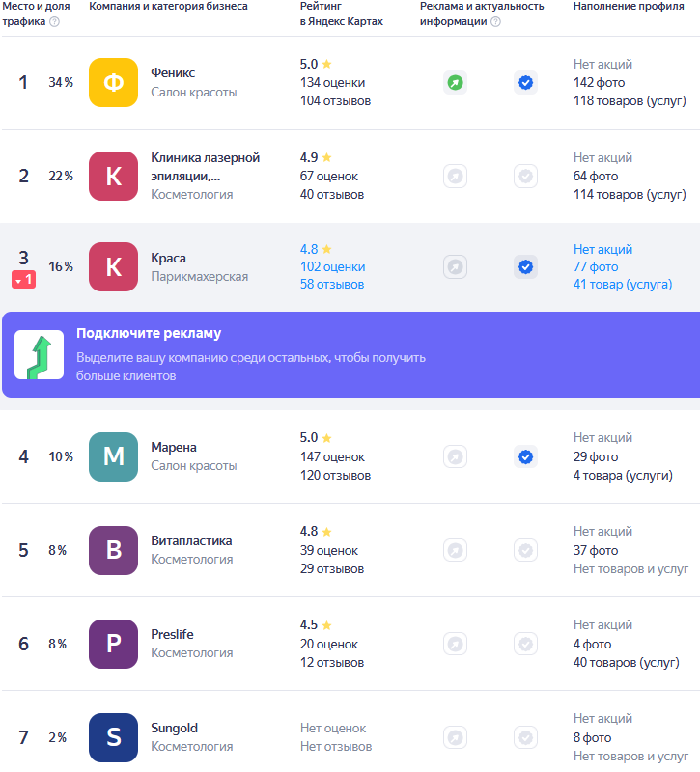The image size is (700, 772).
Task: Open the '58 отзывов' link
Action: coord(332,285)
